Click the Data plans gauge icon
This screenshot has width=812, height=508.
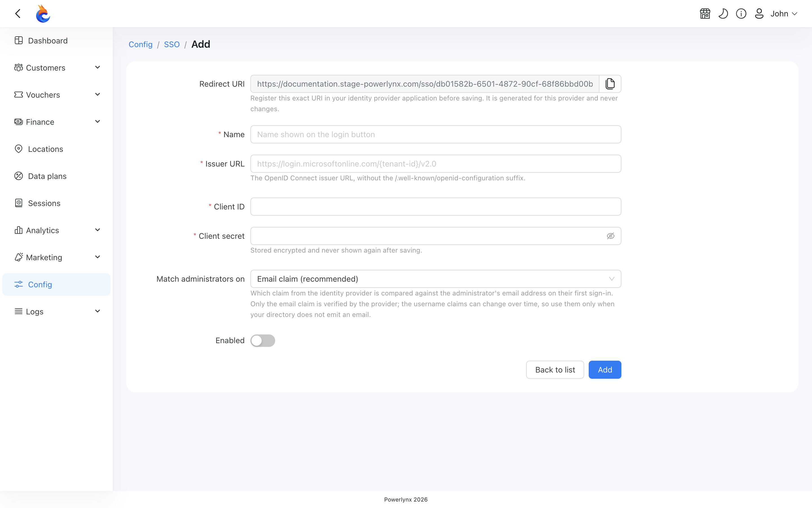[19, 176]
